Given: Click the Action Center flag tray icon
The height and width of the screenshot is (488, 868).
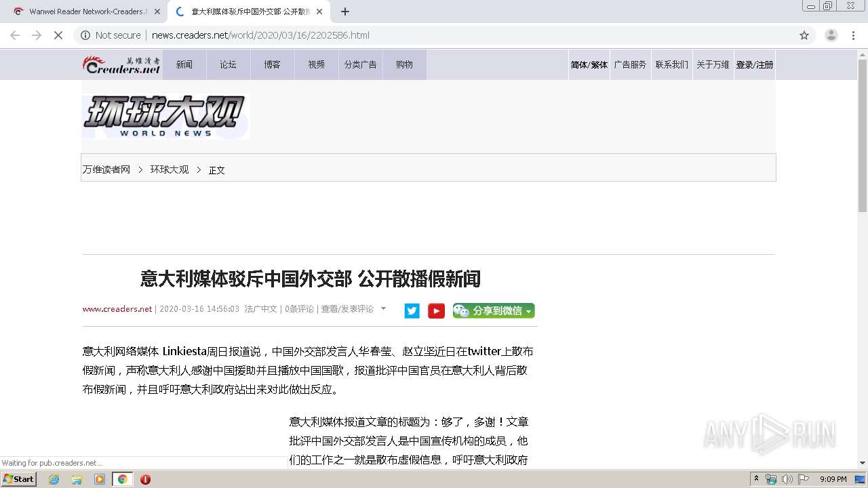Looking at the screenshot, I should (x=804, y=479).
